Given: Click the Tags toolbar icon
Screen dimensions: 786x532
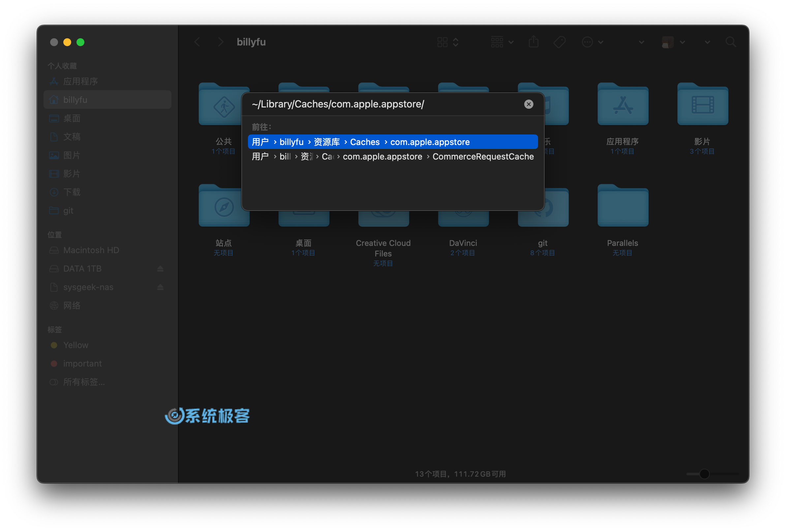Looking at the screenshot, I should pyautogui.click(x=559, y=42).
